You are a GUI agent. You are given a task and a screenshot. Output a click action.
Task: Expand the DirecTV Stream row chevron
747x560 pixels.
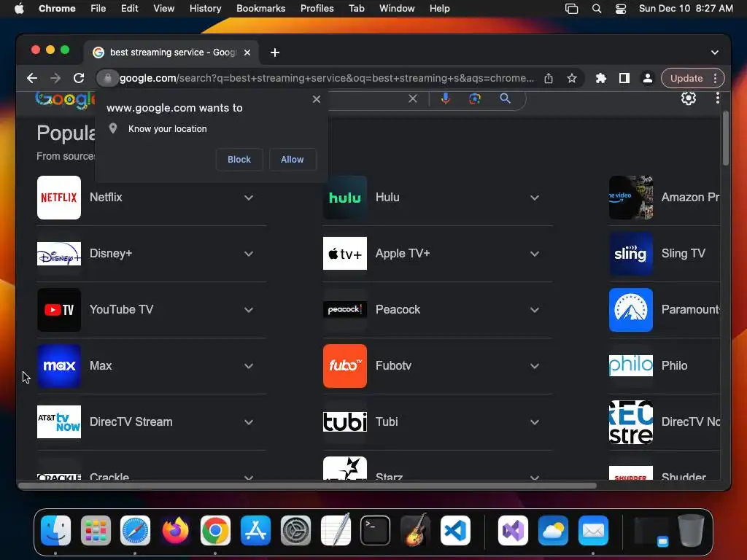[x=249, y=422]
